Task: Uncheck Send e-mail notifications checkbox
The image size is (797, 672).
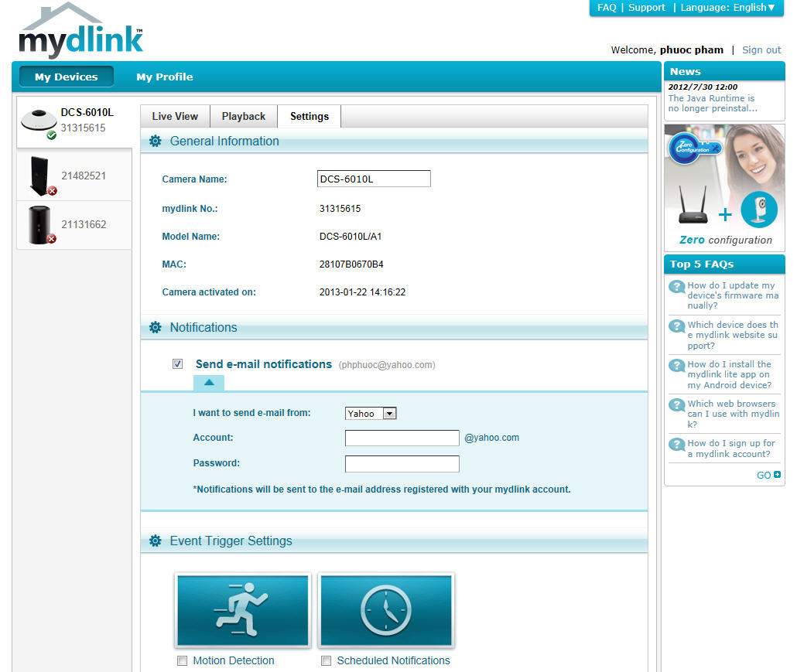Action: 178,364
